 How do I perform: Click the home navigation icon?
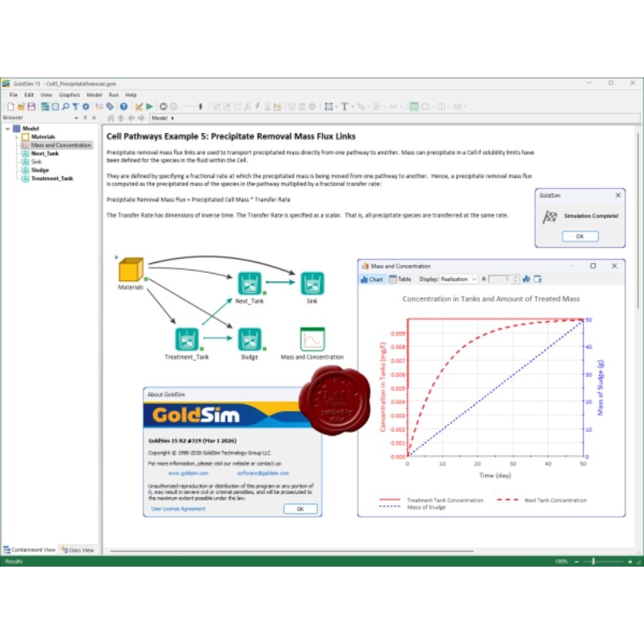tap(111, 118)
